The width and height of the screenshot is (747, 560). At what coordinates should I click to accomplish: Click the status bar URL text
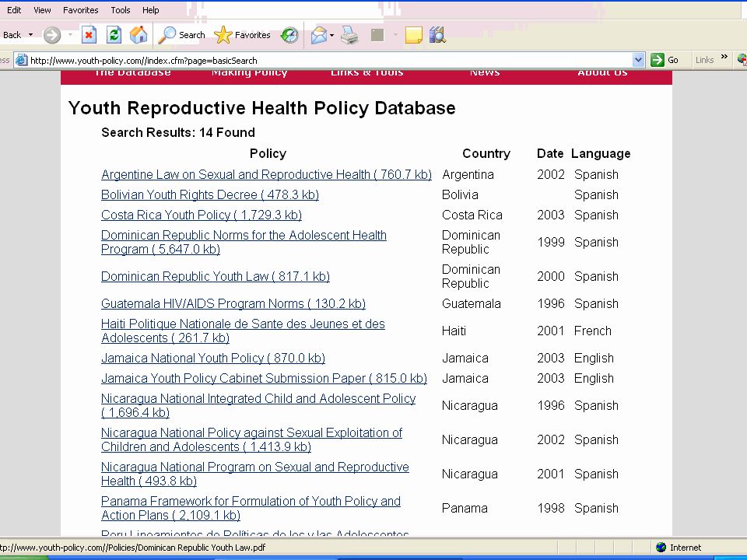133,547
